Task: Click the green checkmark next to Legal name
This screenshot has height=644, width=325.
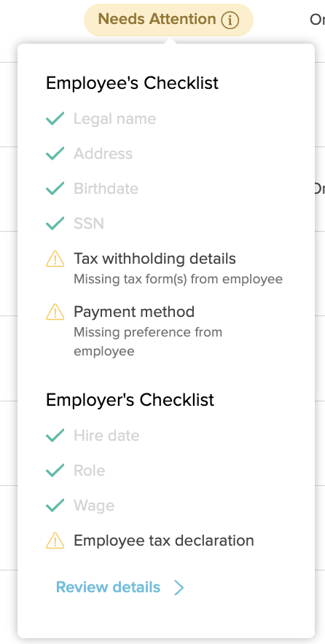Action: (55, 119)
